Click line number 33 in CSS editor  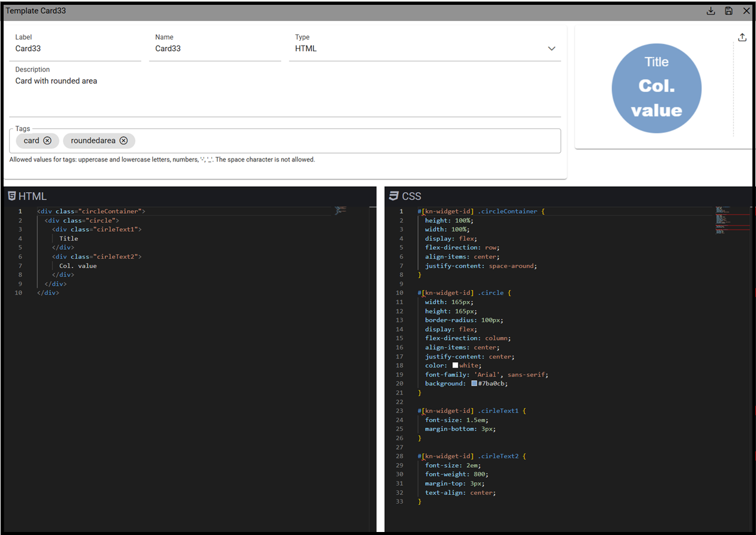coord(400,501)
